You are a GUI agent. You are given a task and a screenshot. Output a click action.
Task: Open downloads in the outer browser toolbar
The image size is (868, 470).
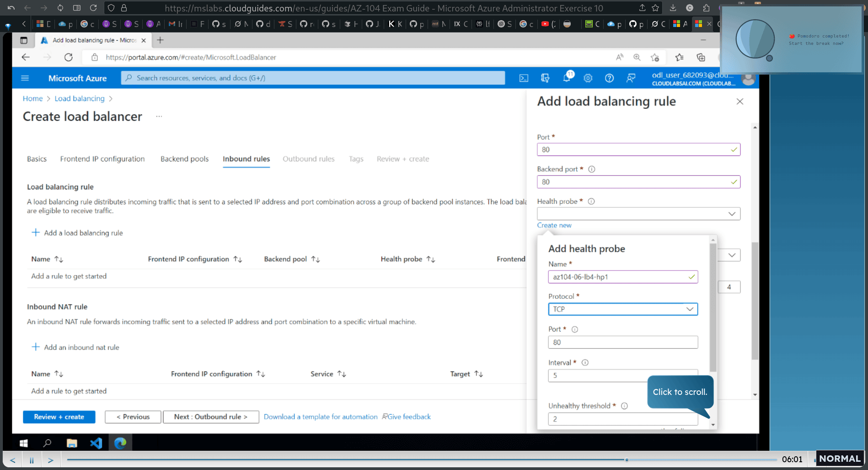coord(673,8)
